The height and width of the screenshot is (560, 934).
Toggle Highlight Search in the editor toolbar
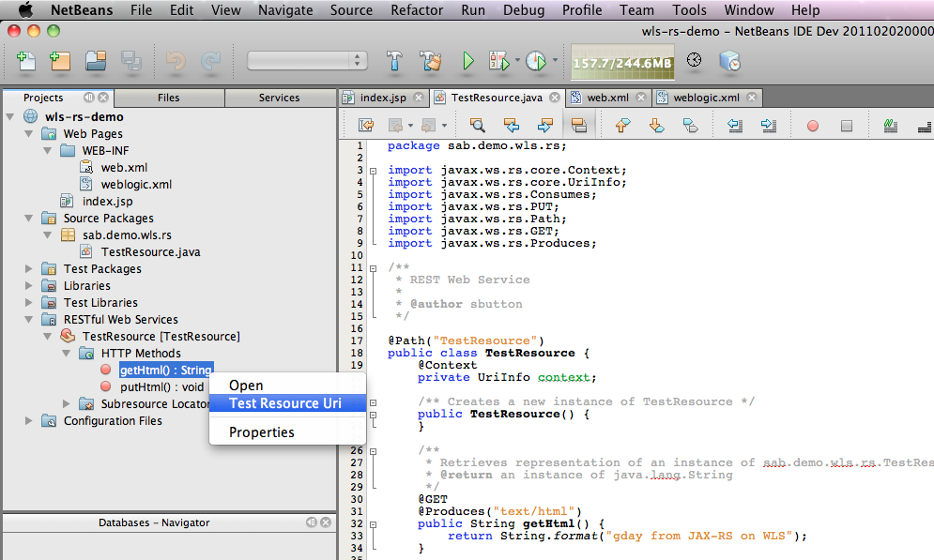coord(580,124)
